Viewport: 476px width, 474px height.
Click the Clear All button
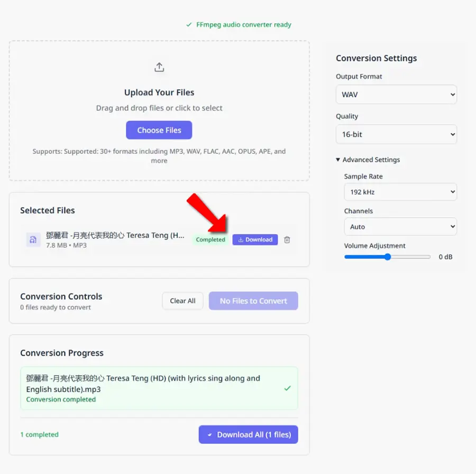pos(182,301)
